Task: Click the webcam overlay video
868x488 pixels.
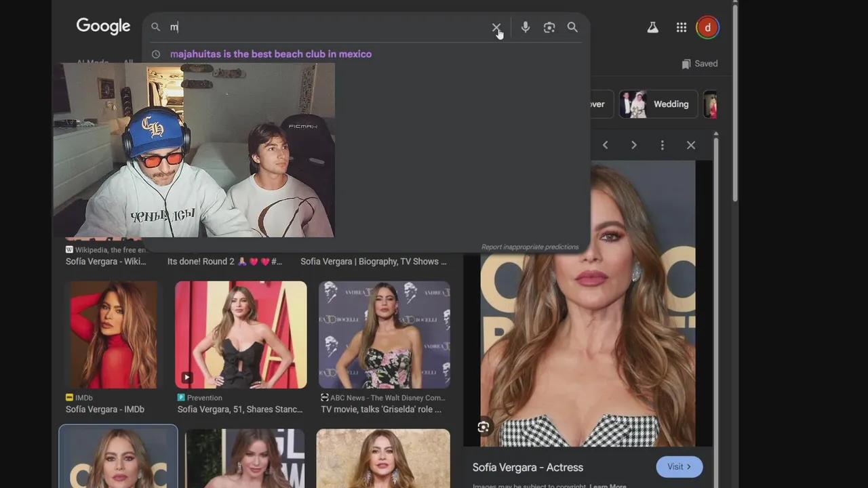Action: pyautogui.click(x=194, y=150)
